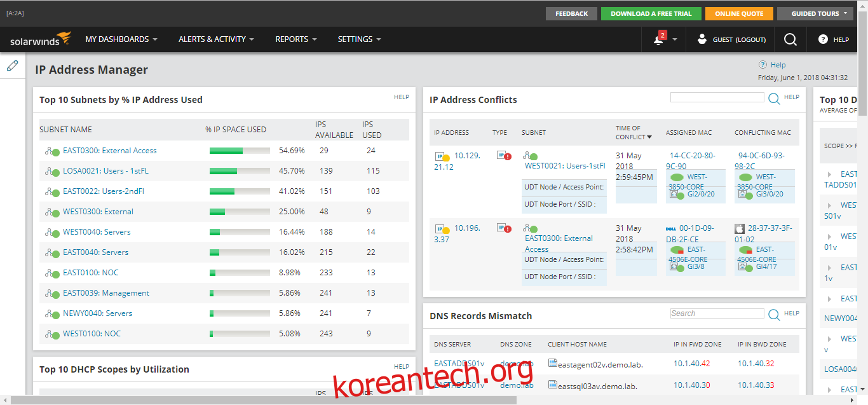Screen dimensions: 868x405
Task: Click the subnet icon beside WEST0040: Servers
Action: click(52, 233)
